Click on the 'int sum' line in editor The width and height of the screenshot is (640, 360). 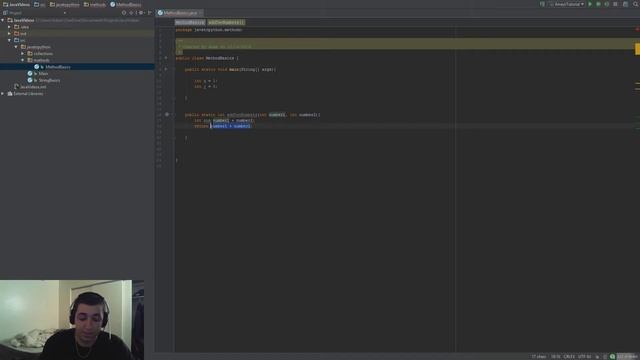point(224,120)
